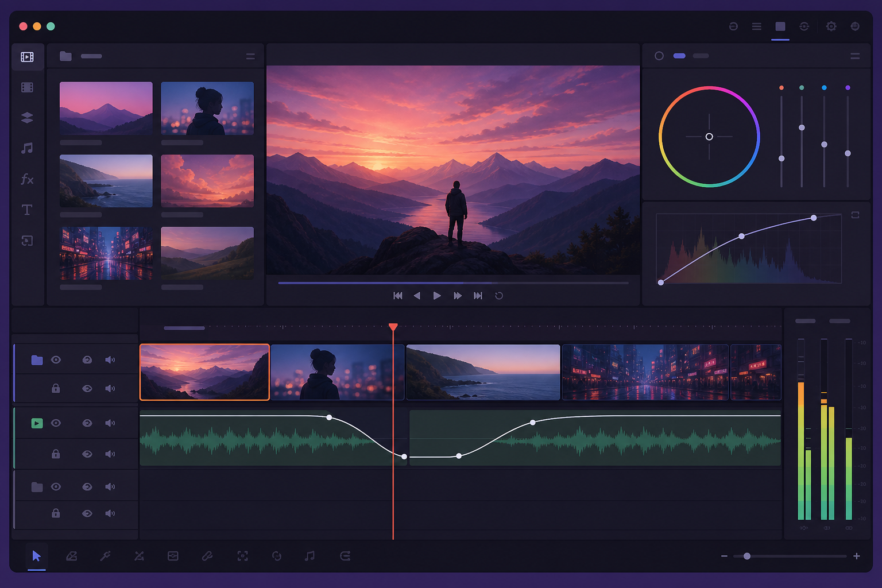Click the red playhead marker on the ruler
The width and height of the screenshot is (882, 588).
coord(393,327)
